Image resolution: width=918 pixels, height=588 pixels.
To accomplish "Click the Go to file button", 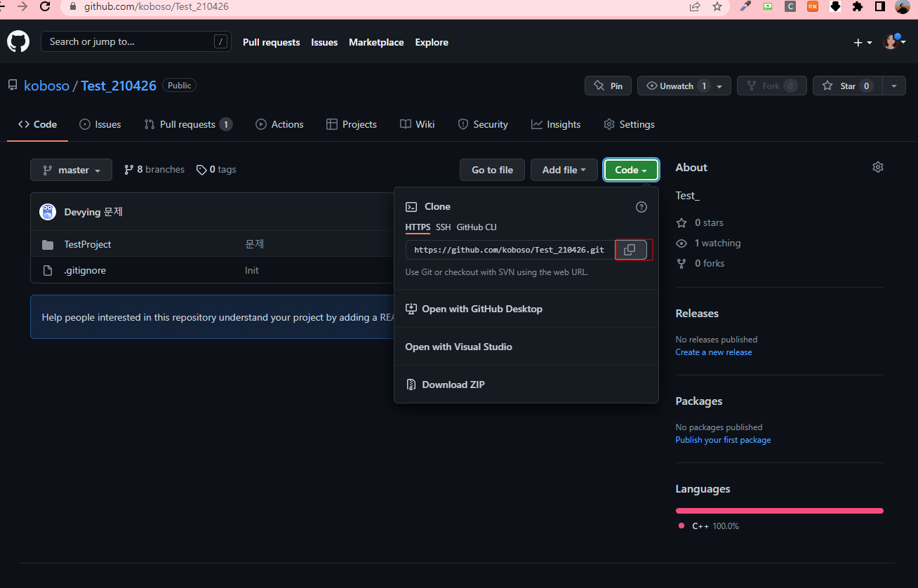I will [x=492, y=170].
